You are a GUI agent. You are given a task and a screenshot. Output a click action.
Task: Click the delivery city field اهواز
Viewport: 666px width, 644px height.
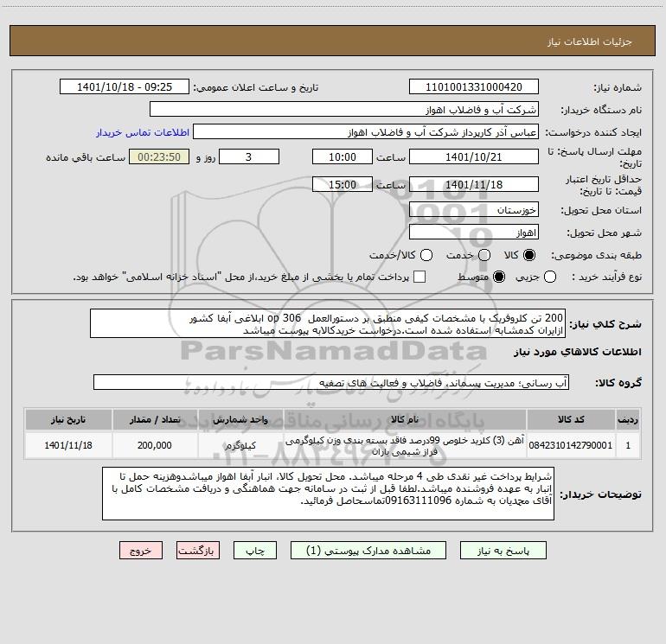click(474, 233)
